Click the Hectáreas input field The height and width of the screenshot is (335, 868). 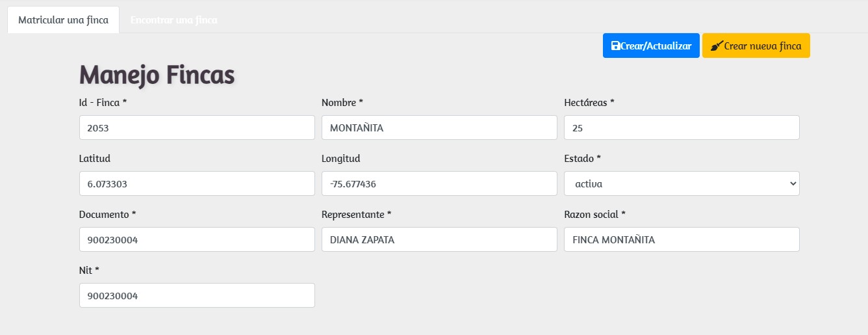tap(682, 127)
